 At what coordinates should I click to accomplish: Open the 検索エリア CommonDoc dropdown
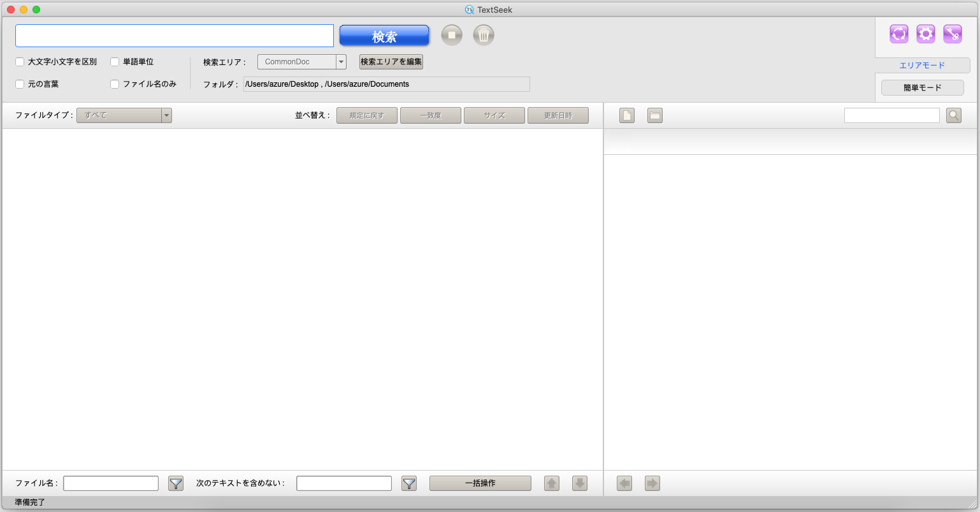(x=302, y=62)
